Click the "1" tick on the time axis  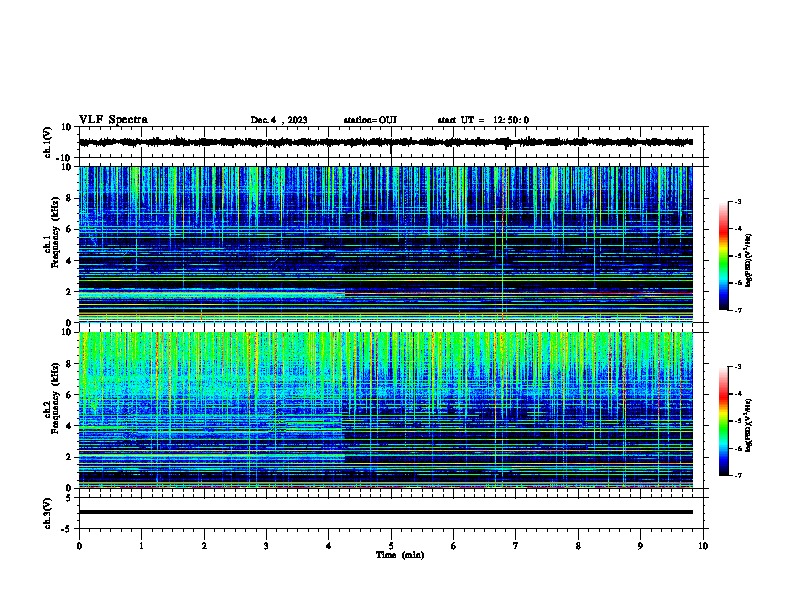[x=141, y=546]
